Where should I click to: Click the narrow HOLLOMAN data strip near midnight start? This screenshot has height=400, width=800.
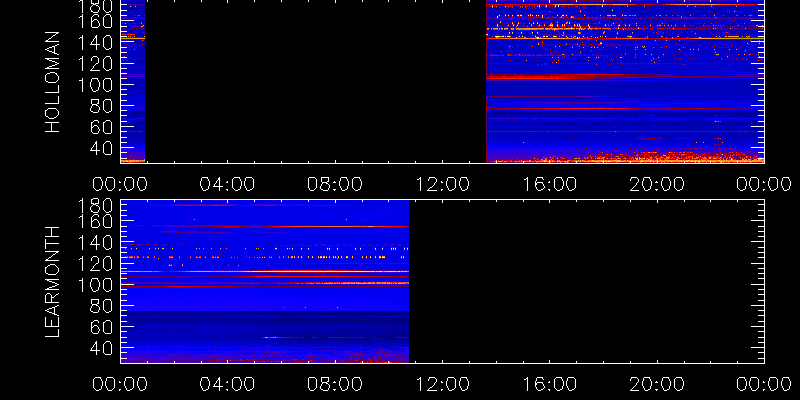point(133,82)
